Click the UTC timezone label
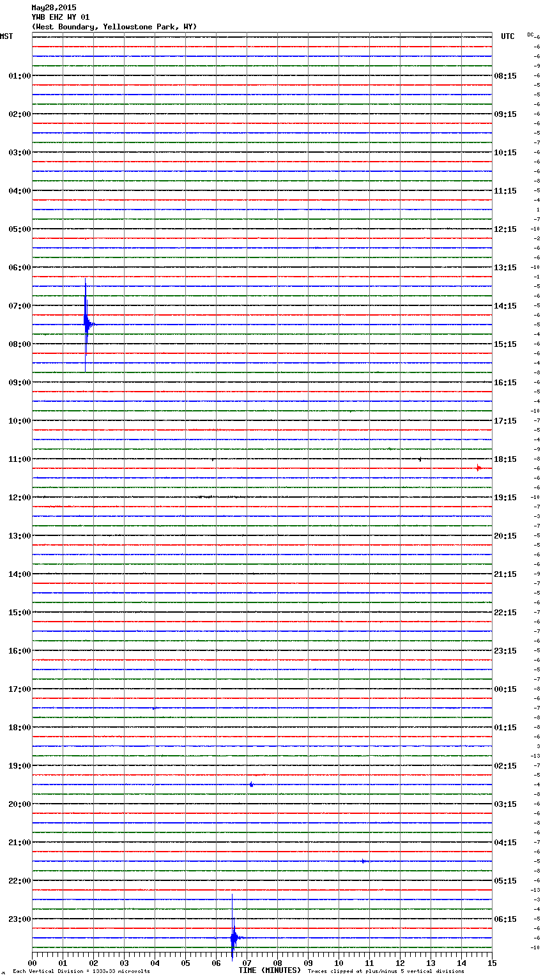 click(x=508, y=36)
